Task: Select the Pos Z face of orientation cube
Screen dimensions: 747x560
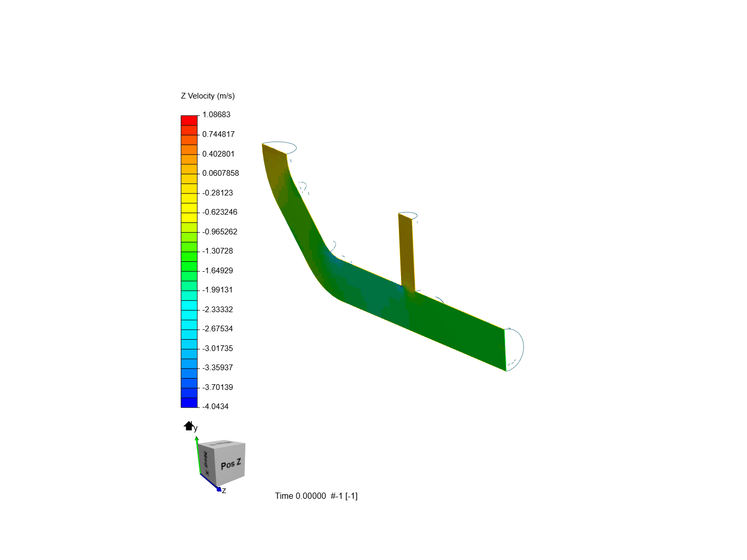Action: [x=231, y=464]
